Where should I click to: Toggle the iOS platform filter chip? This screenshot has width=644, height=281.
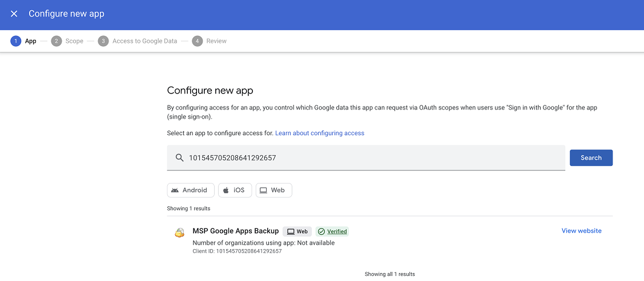(x=234, y=190)
